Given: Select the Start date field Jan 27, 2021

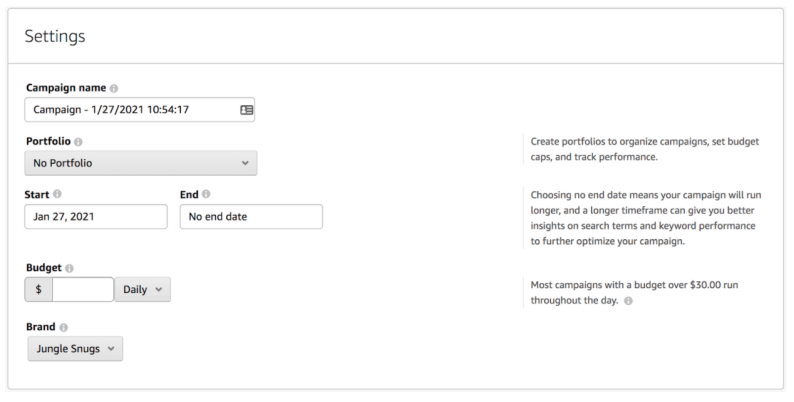Looking at the screenshot, I should click(x=96, y=217).
